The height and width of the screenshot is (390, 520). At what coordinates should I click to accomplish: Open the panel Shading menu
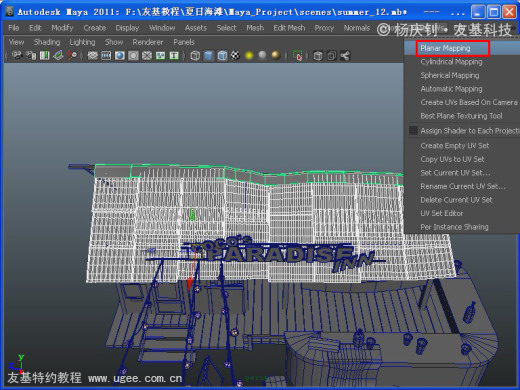tap(47, 42)
